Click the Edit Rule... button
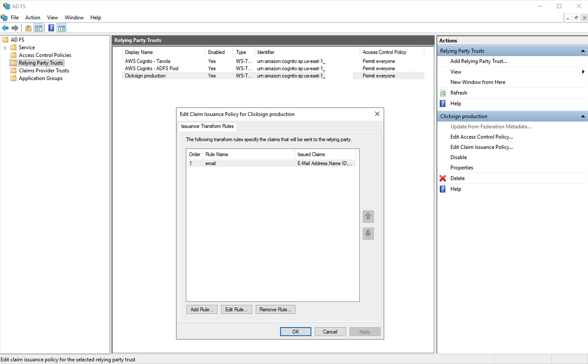Image resolution: width=588 pixels, height=364 pixels. click(x=236, y=310)
